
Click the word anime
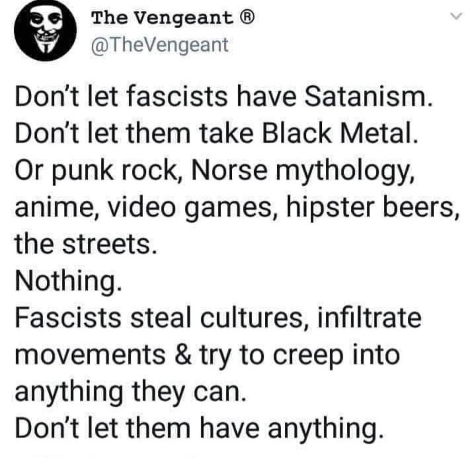click(56, 209)
